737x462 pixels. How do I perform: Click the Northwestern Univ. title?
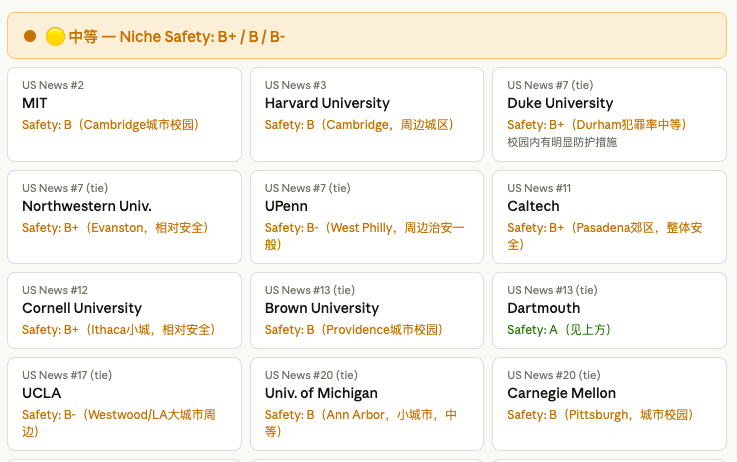click(x=87, y=206)
